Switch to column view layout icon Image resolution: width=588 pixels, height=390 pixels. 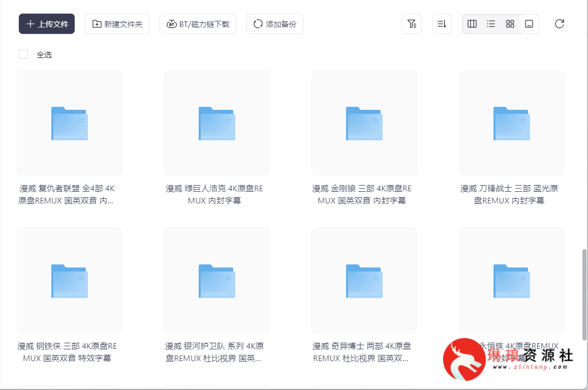472,24
